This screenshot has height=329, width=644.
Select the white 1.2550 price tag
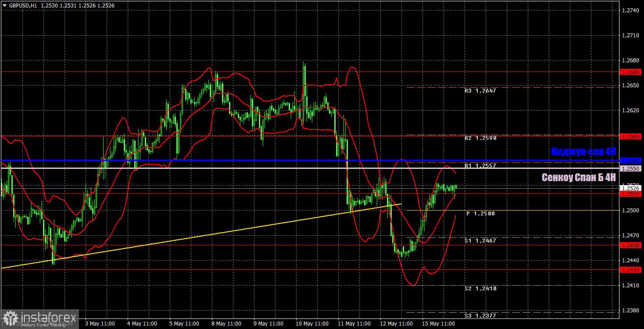pyautogui.click(x=630, y=168)
